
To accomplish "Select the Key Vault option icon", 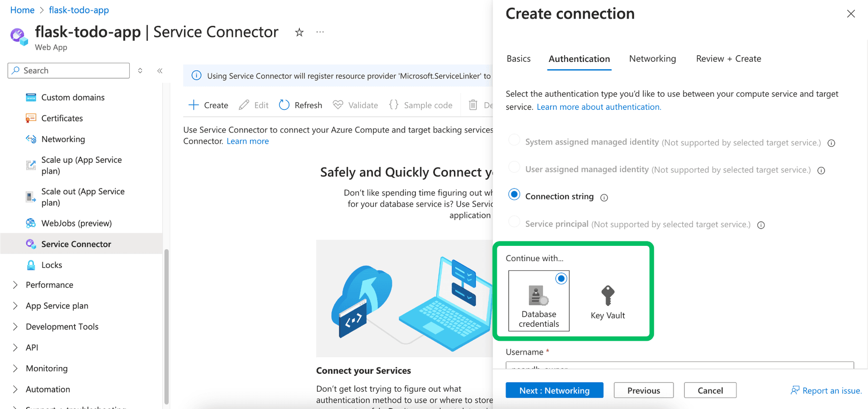I will (x=607, y=296).
